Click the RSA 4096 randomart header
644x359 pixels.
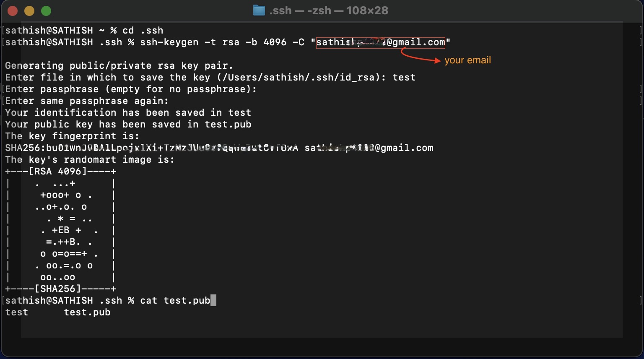click(60, 171)
